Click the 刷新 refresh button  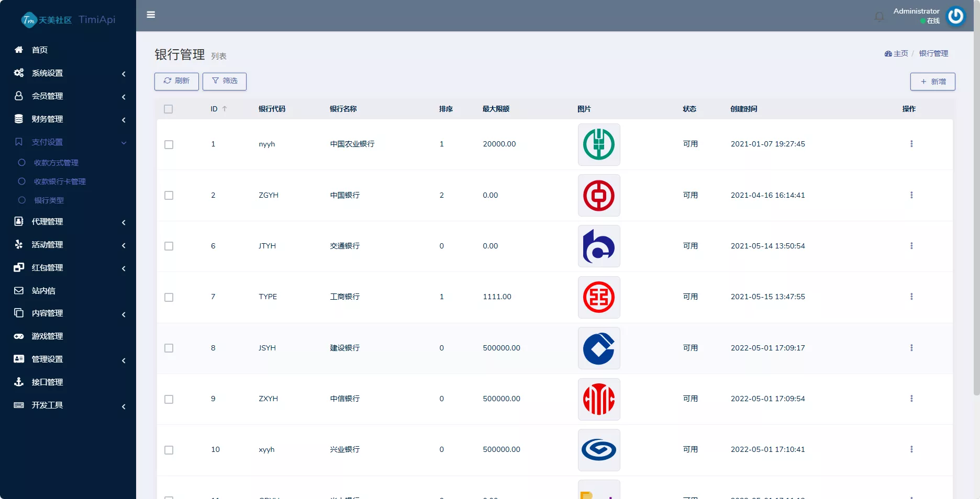pyautogui.click(x=176, y=82)
